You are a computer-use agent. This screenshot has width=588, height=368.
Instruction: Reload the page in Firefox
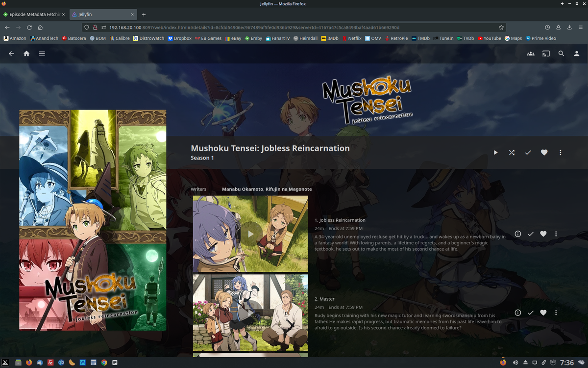pos(29,27)
